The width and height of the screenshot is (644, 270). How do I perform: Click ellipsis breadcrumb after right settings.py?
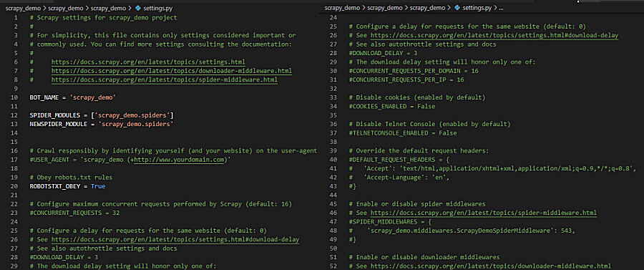click(x=500, y=8)
